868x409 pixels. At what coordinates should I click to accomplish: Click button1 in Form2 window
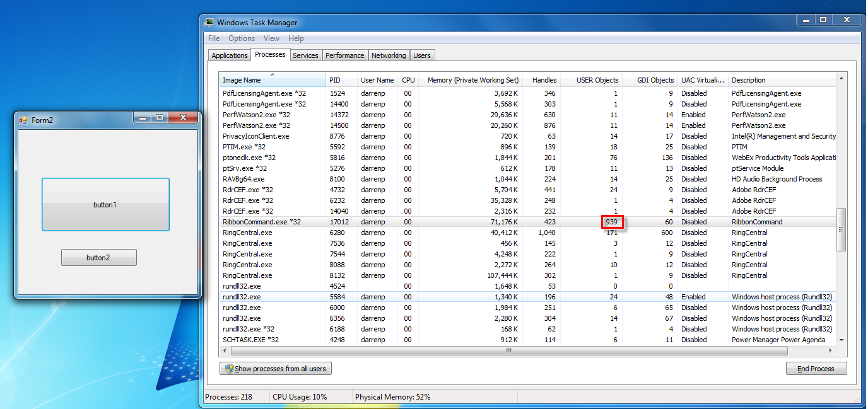[105, 205]
